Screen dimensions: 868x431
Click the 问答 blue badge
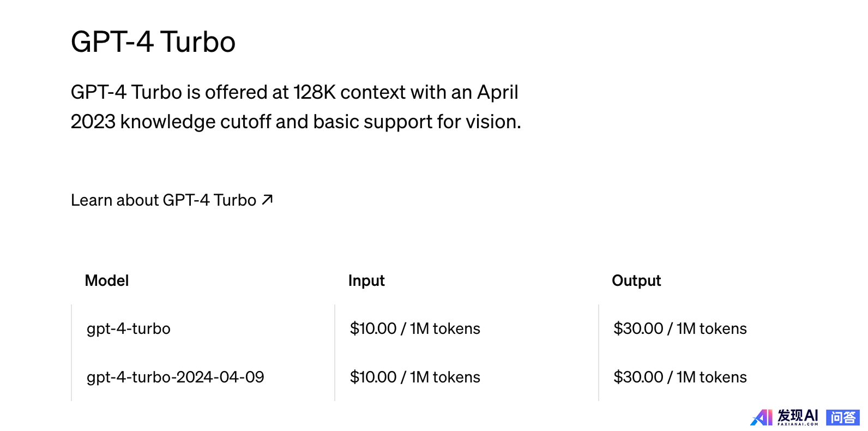click(843, 417)
